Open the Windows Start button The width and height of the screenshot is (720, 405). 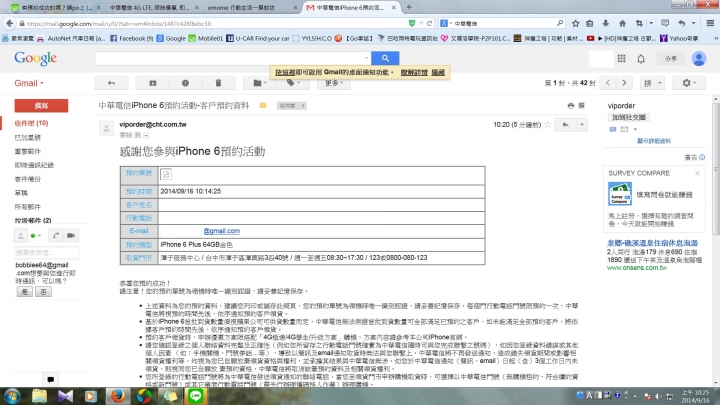[x=11, y=396]
